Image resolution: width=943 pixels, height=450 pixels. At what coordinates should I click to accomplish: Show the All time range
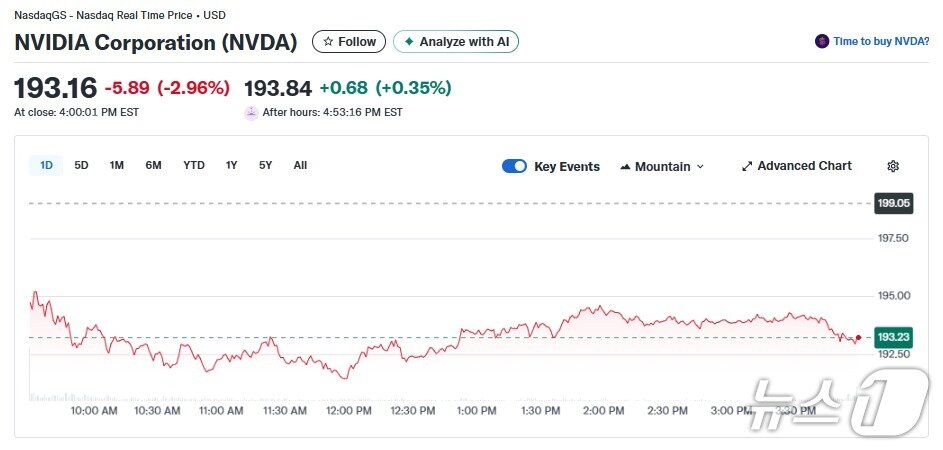(x=300, y=165)
